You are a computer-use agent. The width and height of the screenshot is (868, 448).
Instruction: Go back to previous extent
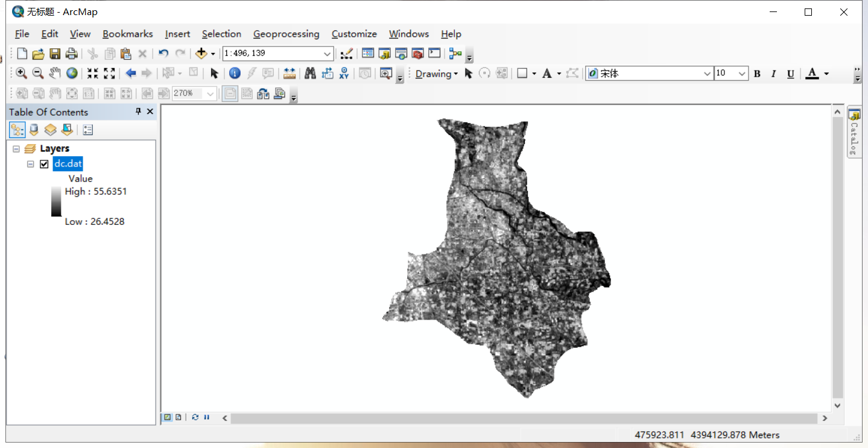pyautogui.click(x=130, y=74)
